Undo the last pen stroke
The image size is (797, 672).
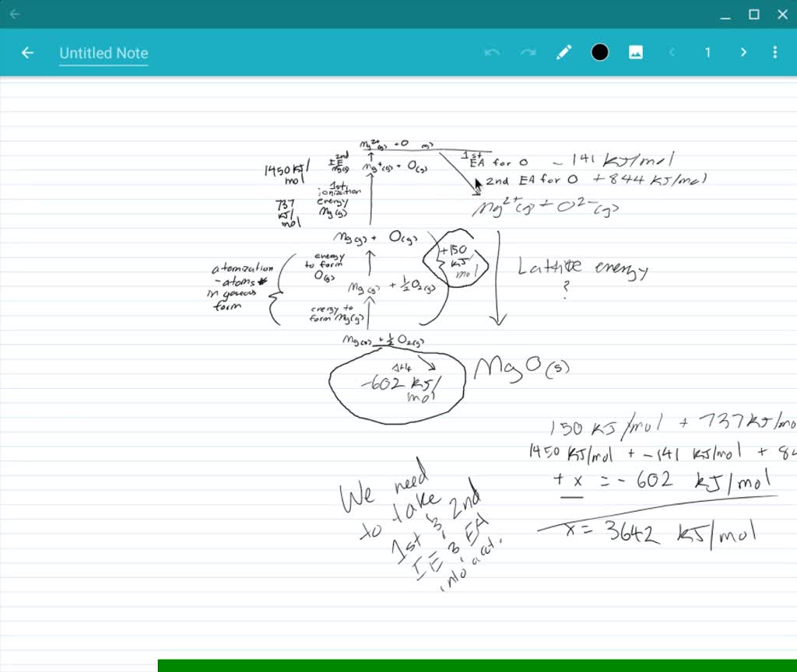(x=492, y=52)
